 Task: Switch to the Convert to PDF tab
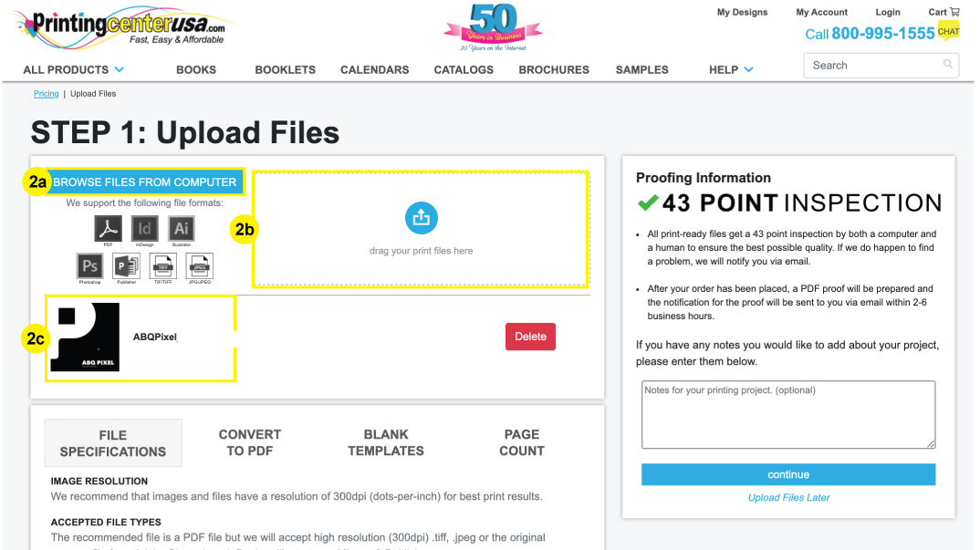(x=249, y=442)
